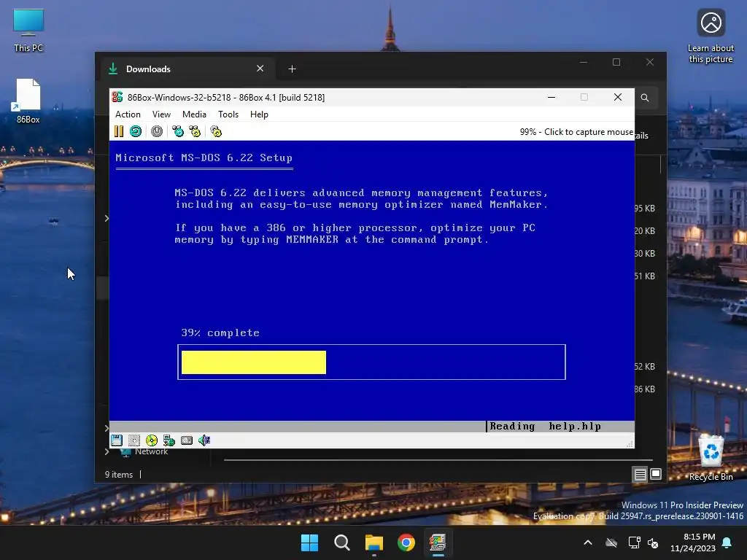Open the 86Box desktop shortcut
The image size is (747, 560).
(x=28, y=101)
